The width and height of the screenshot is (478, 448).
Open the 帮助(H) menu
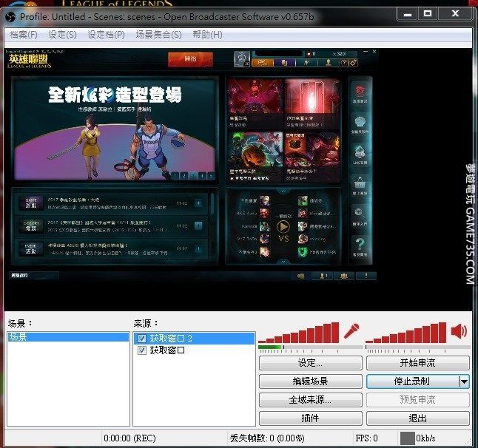coord(206,35)
